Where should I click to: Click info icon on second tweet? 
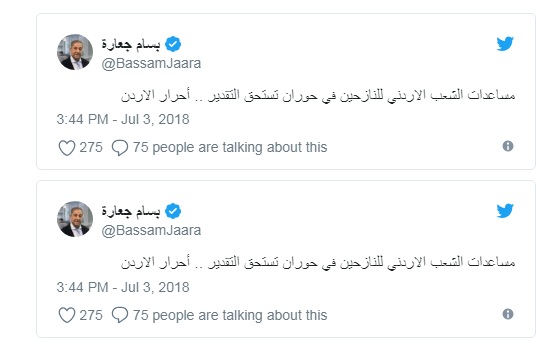508,314
